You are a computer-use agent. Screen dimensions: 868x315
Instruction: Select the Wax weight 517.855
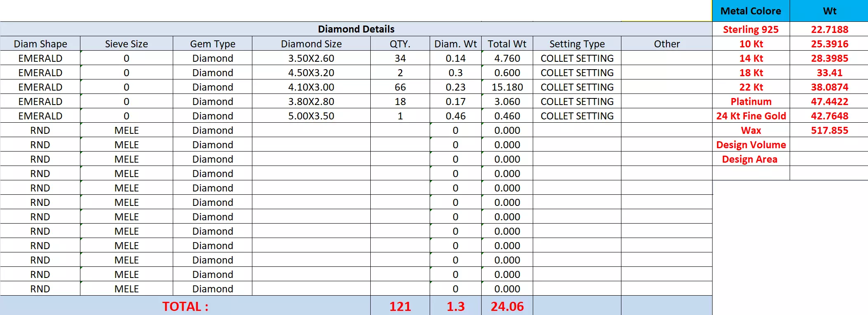(829, 130)
